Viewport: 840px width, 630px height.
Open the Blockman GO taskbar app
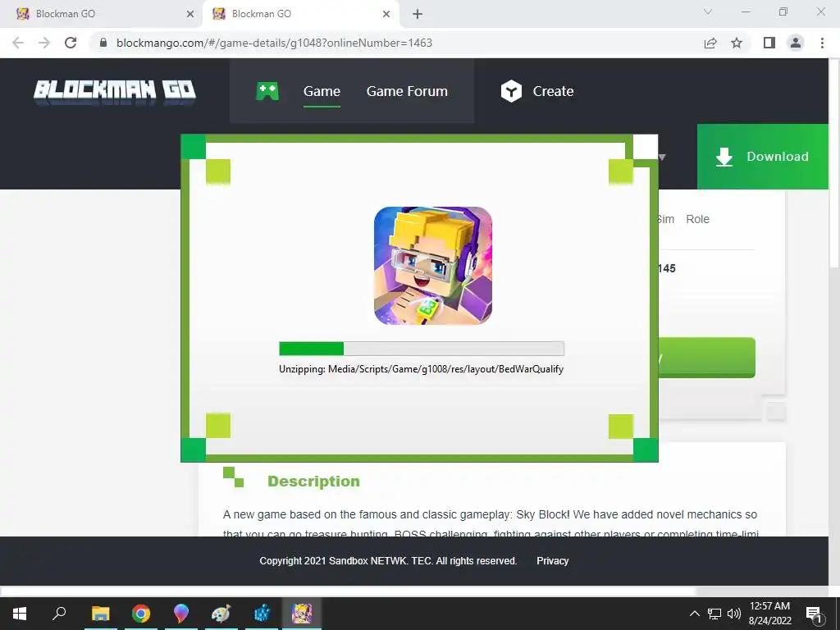click(302, 614)
